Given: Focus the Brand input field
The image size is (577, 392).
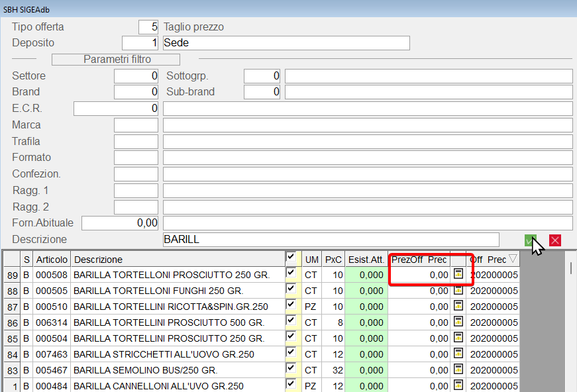Looking at the screenshot, I should point(136,91).
